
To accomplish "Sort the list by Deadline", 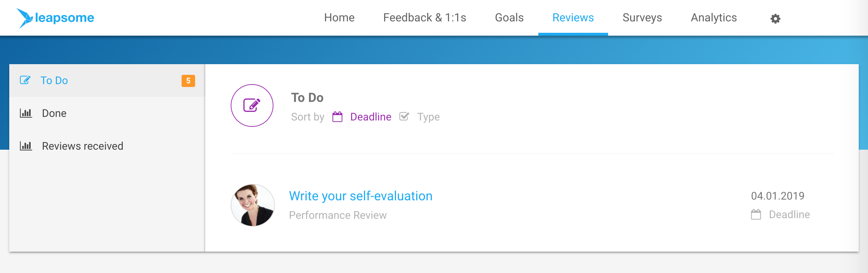I will coord(371,117).
